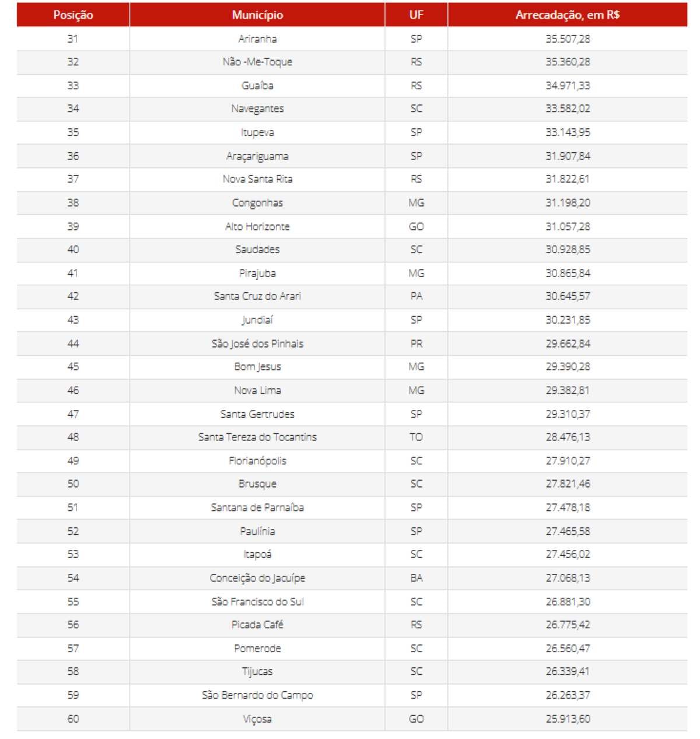700x739 pixels.
Task: Click the São Bernardo do Campo cell
Action: coord(257,695)
